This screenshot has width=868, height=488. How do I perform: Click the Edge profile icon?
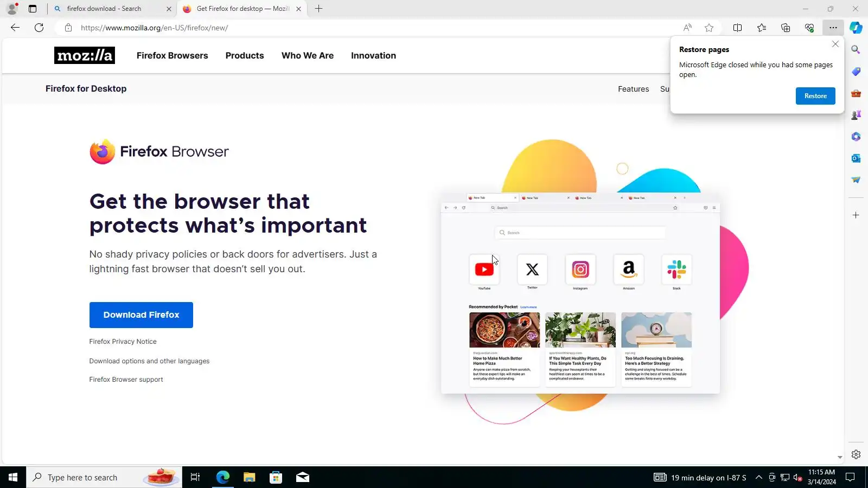click(x=12, y=9)
